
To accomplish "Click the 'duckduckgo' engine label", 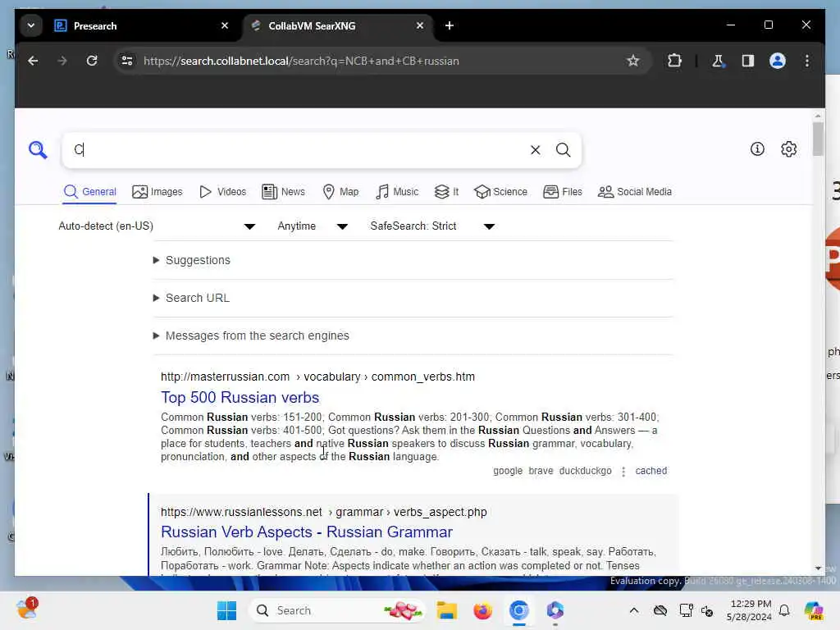I will (x=585, y=471).
